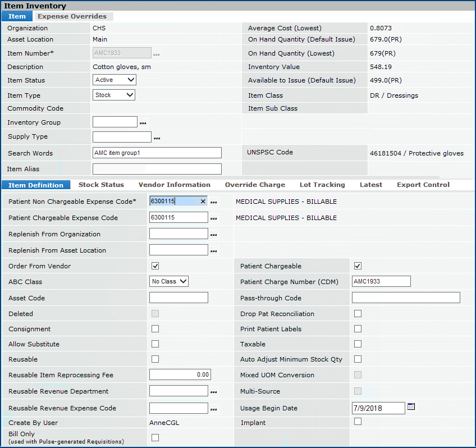The width and height of the screenshot is (476, 448).
Task: Open the Vendor Information tab
Action: pyautogui.click(x=174, y=185)
